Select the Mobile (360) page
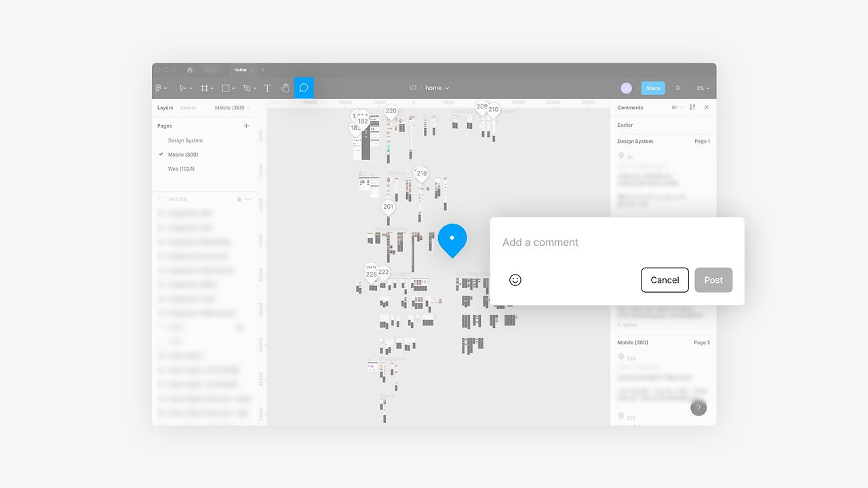Viewport: 868px width, 488px height. [x=183, y=155]
